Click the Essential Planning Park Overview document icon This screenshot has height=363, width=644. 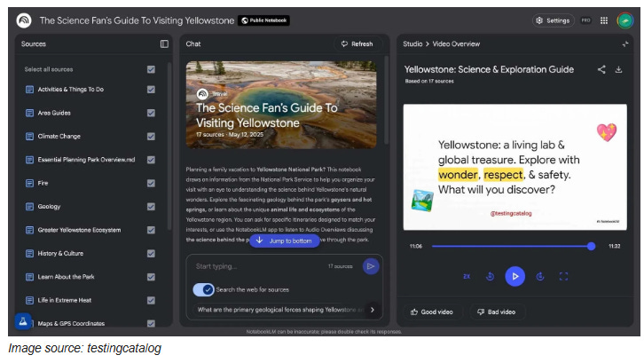29,160
